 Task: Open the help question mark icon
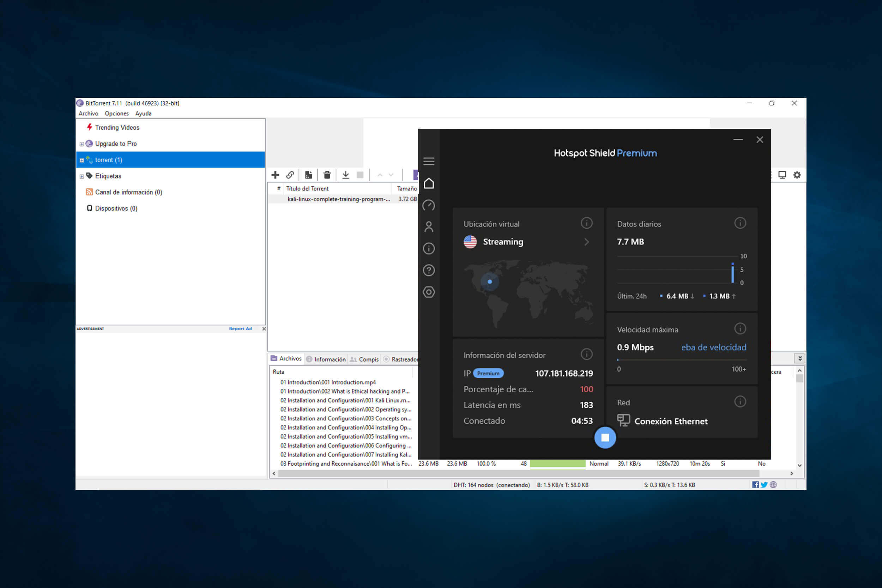(x=429, y=270)
